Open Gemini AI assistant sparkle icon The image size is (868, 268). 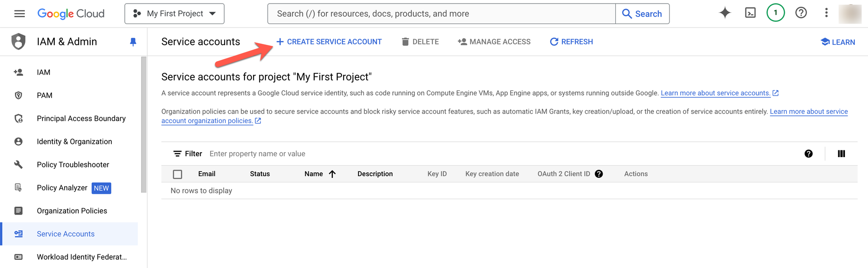[x=725, y=13]
